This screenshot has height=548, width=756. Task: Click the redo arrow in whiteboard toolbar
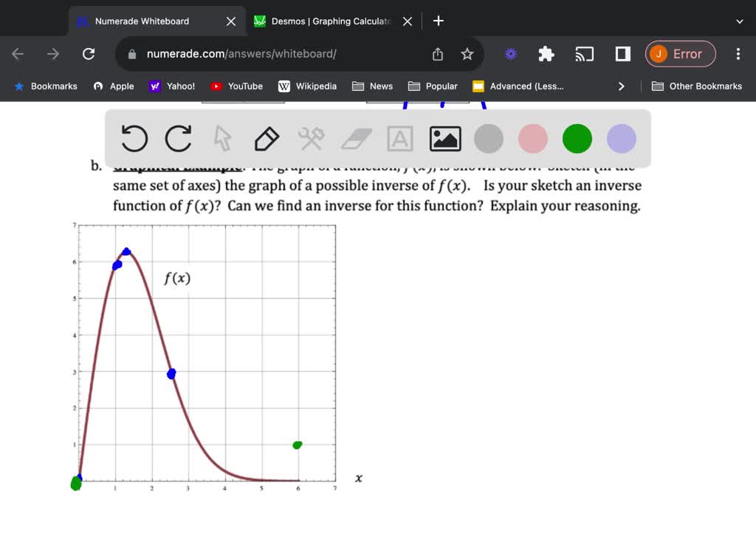click(x=178, y=138)
